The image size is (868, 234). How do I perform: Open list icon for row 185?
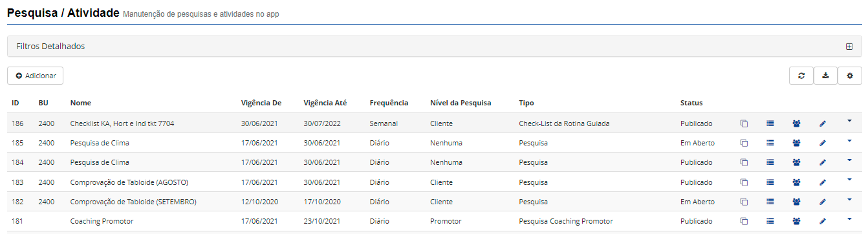coord(770,143)
